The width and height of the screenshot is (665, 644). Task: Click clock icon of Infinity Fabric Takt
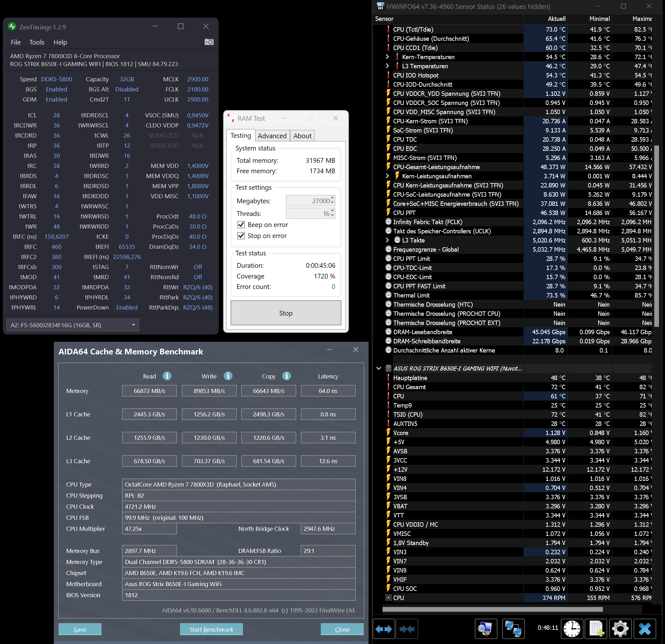pos(388,222)
